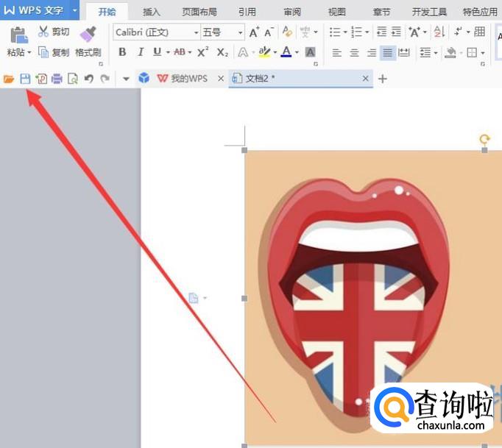Toggle Italic formatting
Image resolution: width=502 pixels, height=448 pixels.
point(140,52)
